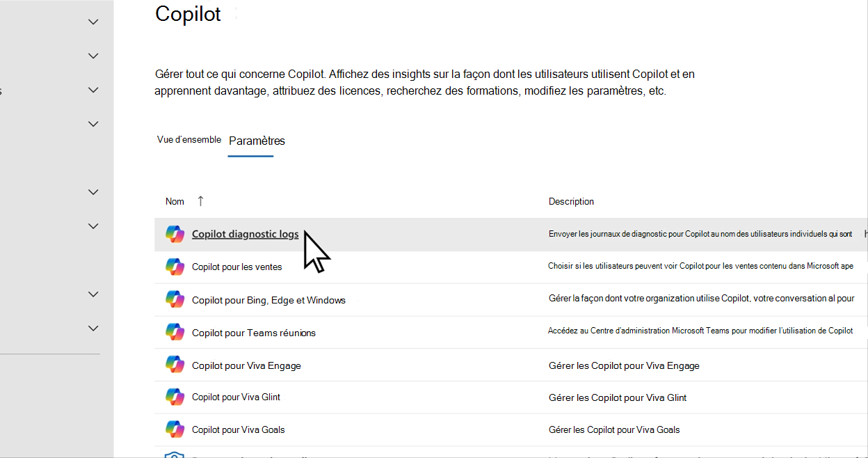Open Copilot pour Viva Goals setting
The width and height of the screenshot is (868, 458).
tap(239, 429)
